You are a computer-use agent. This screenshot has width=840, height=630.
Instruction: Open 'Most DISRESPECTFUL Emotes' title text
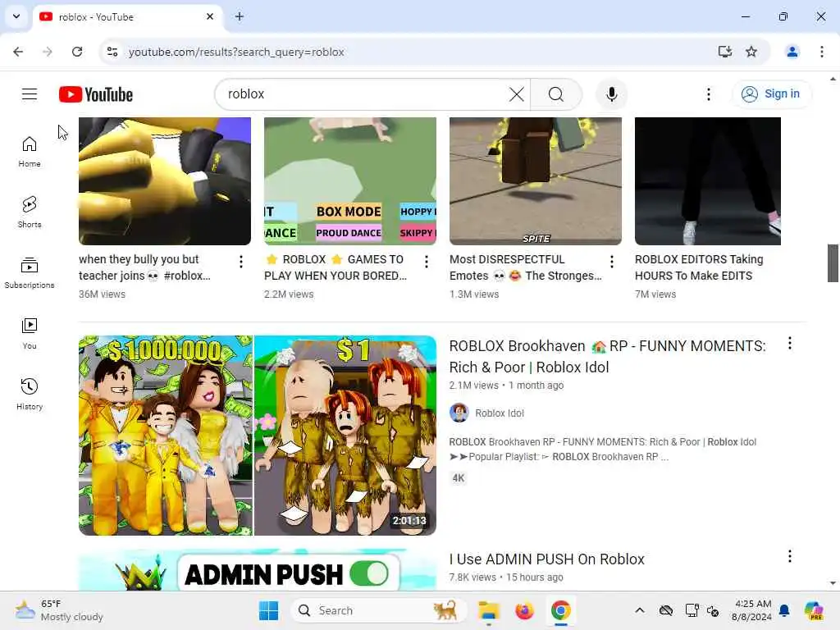click(x=526, y=267)
